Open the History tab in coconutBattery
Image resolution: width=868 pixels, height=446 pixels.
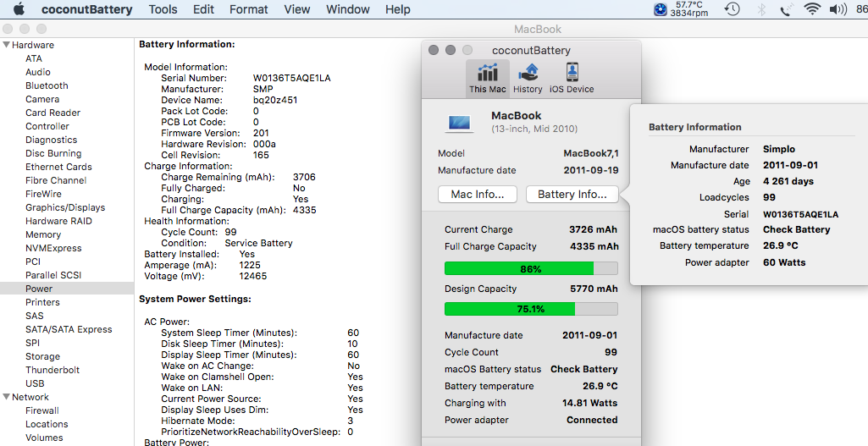point(528,78)
